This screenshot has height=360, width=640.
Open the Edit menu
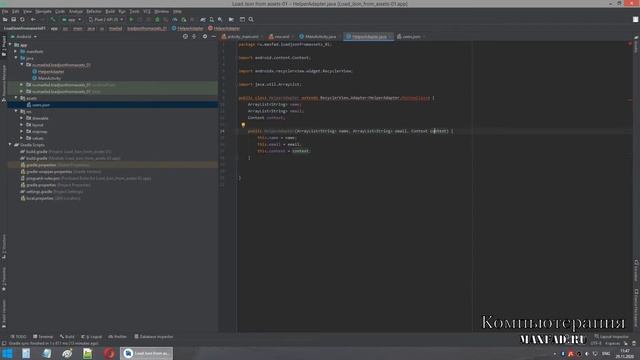tap(16, 11)
